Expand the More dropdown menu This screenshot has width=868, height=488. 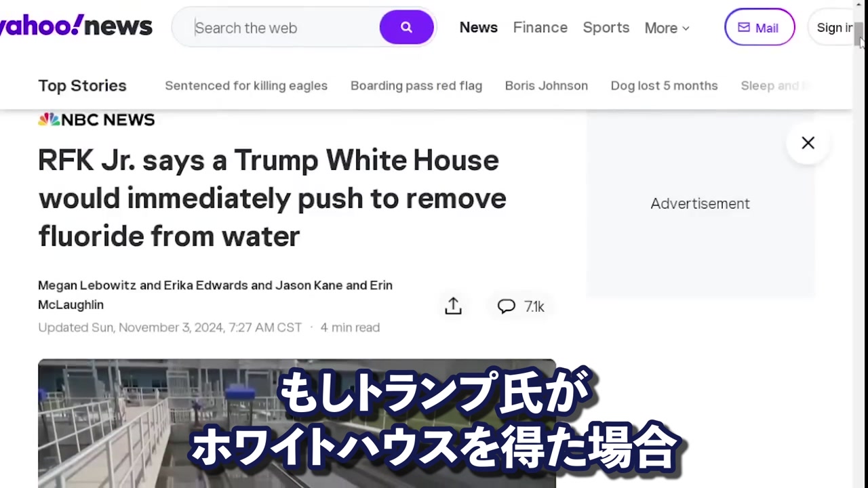tap(667, 28)
